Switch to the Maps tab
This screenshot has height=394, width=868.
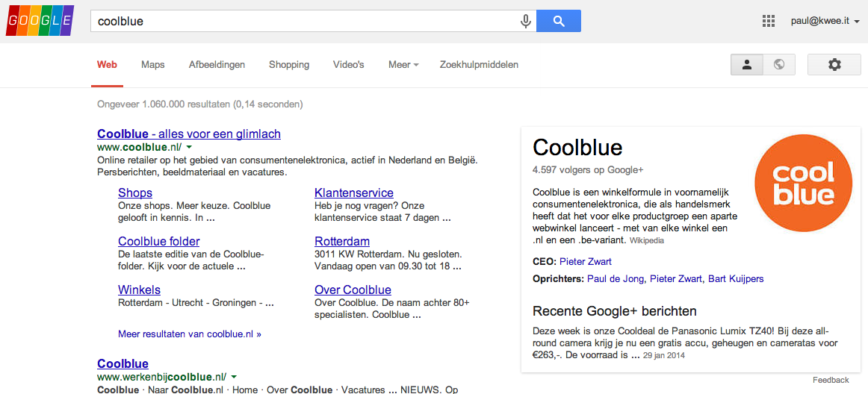(153, 65)
